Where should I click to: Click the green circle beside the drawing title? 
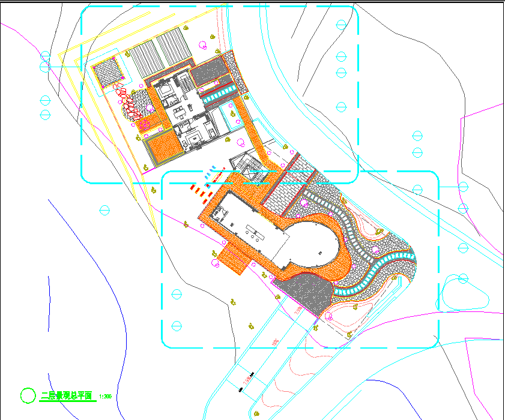point(28,395)
